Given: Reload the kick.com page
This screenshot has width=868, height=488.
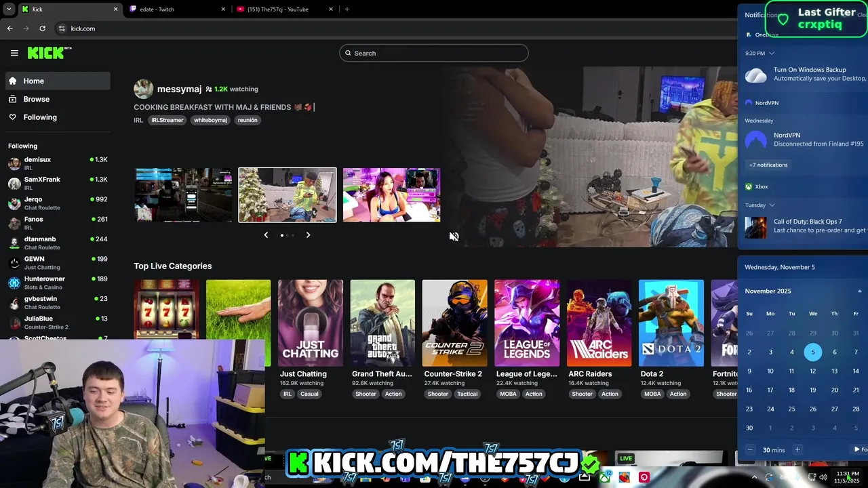Looking at the screenshot, I should coord(42,28).
